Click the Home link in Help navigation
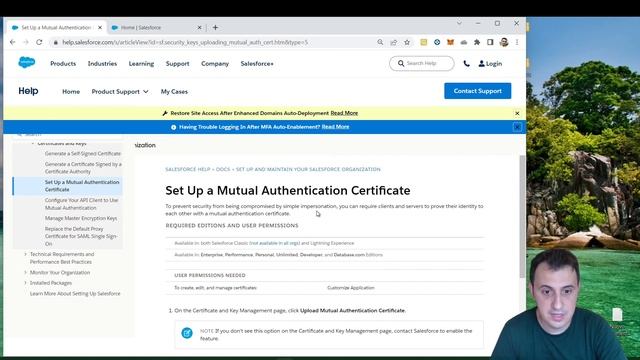Image resolution: width=640 pixels, height=360 pixels. pos(71,91)
